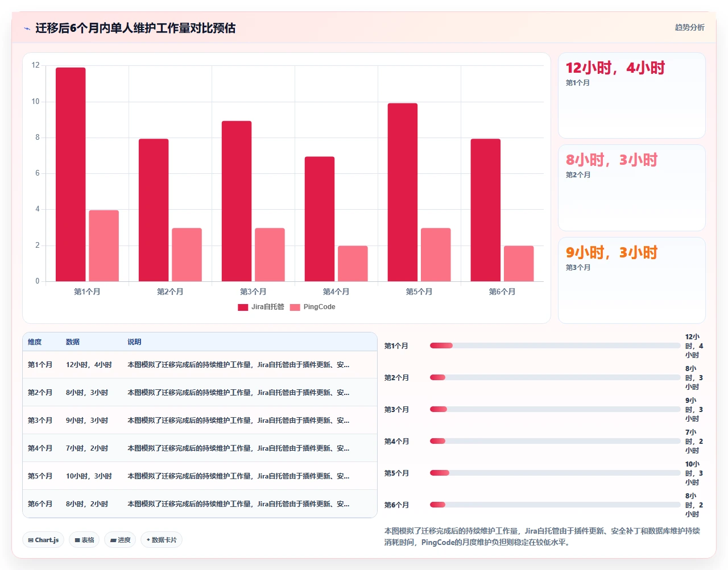The width and height of the screenshot is (728, 570).
Task: Toggle Jira自托管 legend item in chart
Action: pos(261,307)
